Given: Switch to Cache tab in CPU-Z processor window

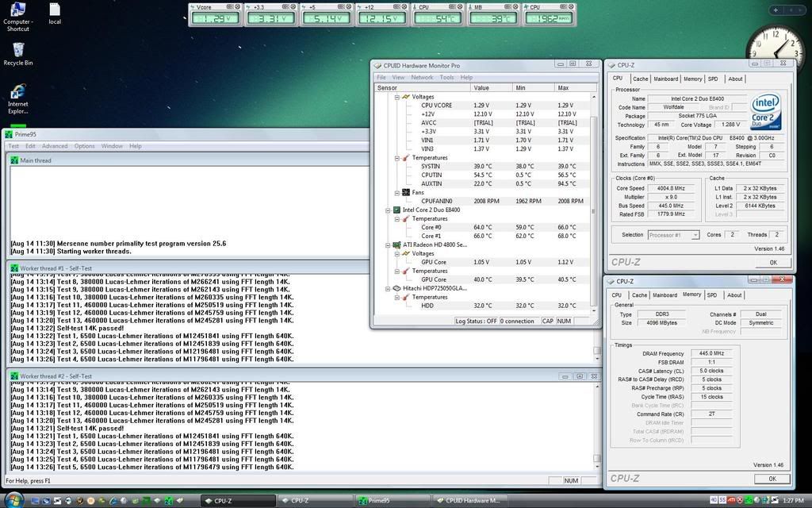Looking at the screenshot, I should 640,79.
